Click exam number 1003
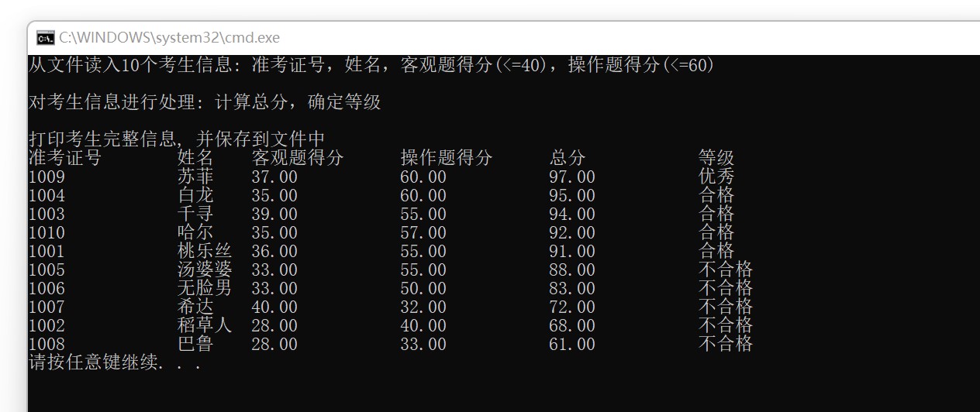 (x=47, y=215)
